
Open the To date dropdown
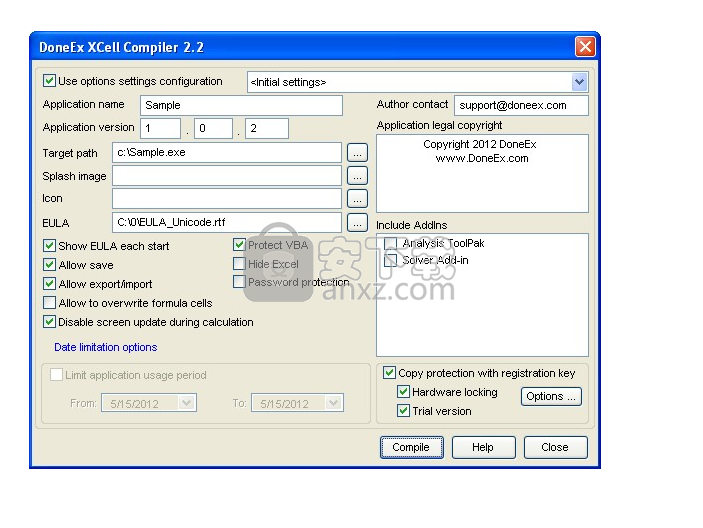click(x=334, y=403)
